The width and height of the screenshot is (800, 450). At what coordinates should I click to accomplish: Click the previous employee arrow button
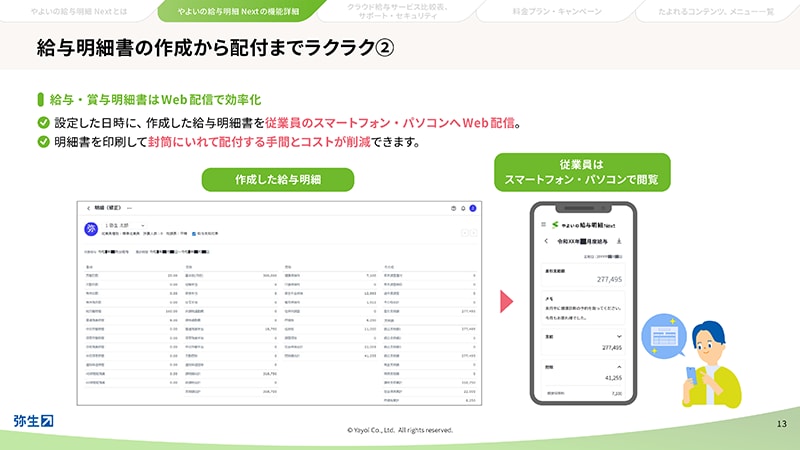click(465, 233)
